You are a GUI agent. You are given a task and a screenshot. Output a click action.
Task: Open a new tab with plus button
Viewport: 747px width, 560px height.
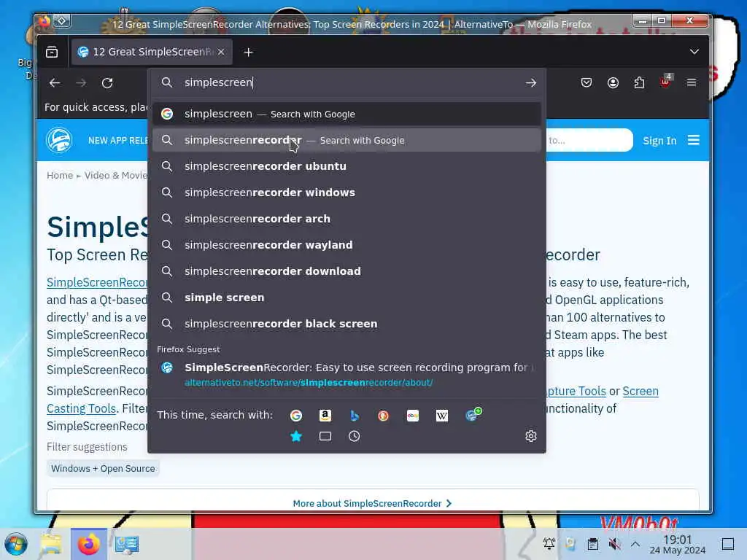coord(248,52)
